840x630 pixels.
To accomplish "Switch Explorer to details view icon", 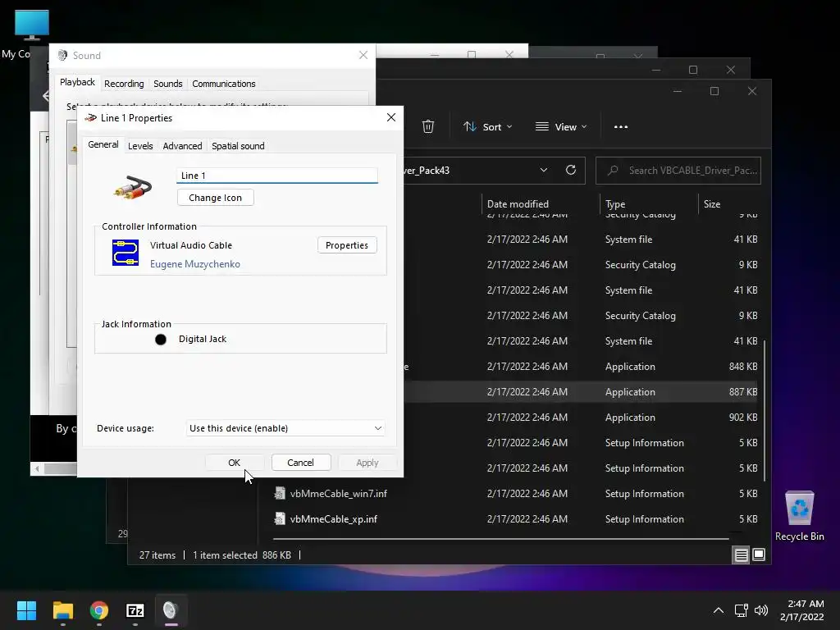I will 741,555.
